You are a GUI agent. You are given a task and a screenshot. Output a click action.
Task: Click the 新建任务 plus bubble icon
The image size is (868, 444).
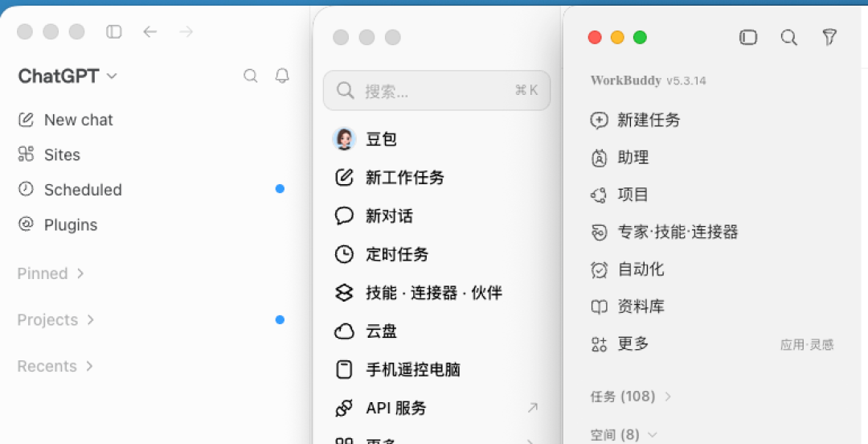pyautogui.click(x=599, y=121)
